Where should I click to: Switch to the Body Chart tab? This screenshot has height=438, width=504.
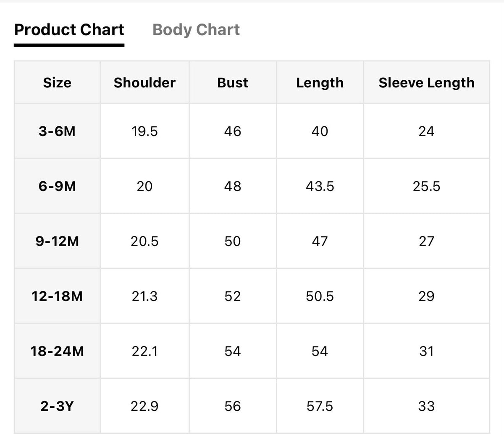click(196, 30)
